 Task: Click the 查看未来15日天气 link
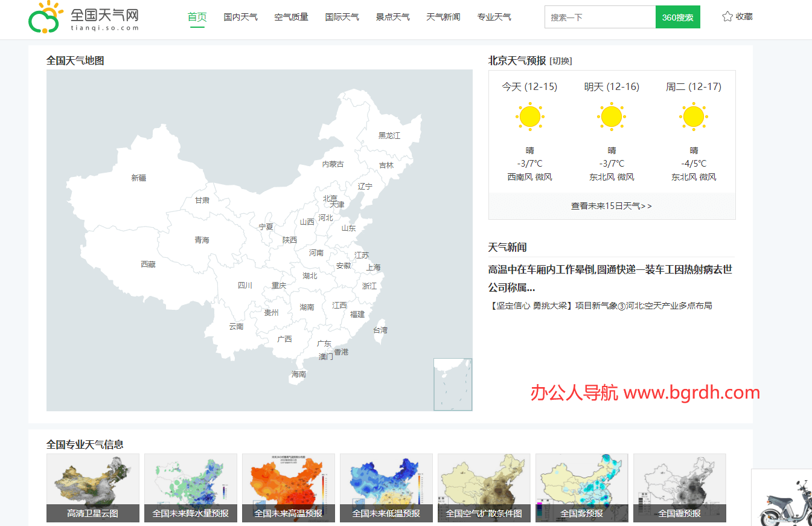click(x=612, y=205)
